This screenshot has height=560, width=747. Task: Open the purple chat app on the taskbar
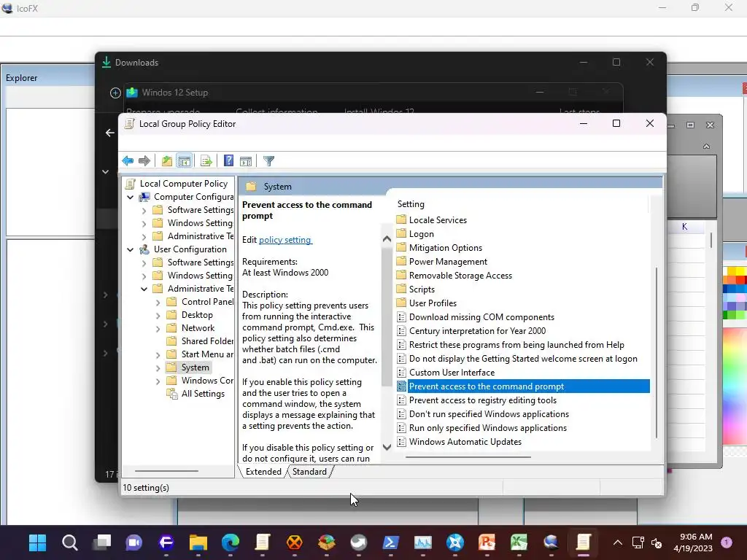tap(134, 542)
